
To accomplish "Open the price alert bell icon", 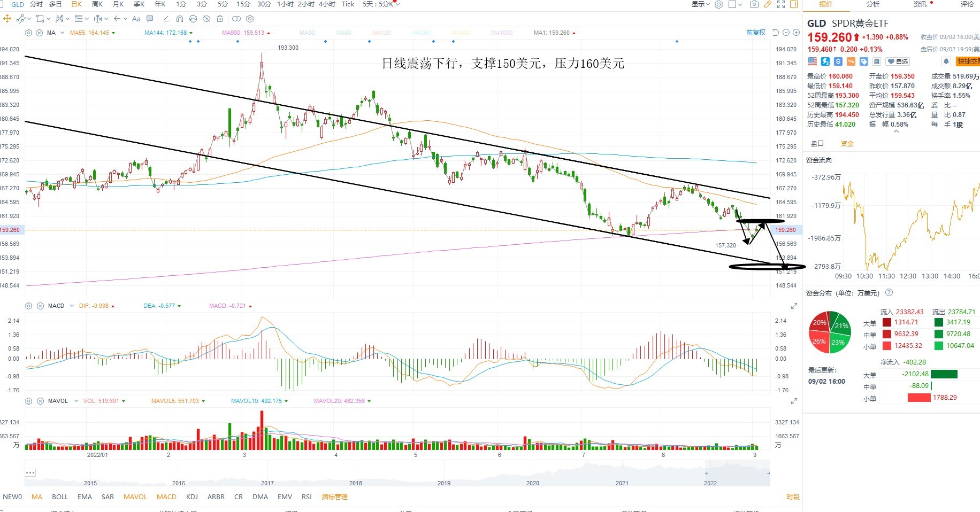I will (946, 61).
